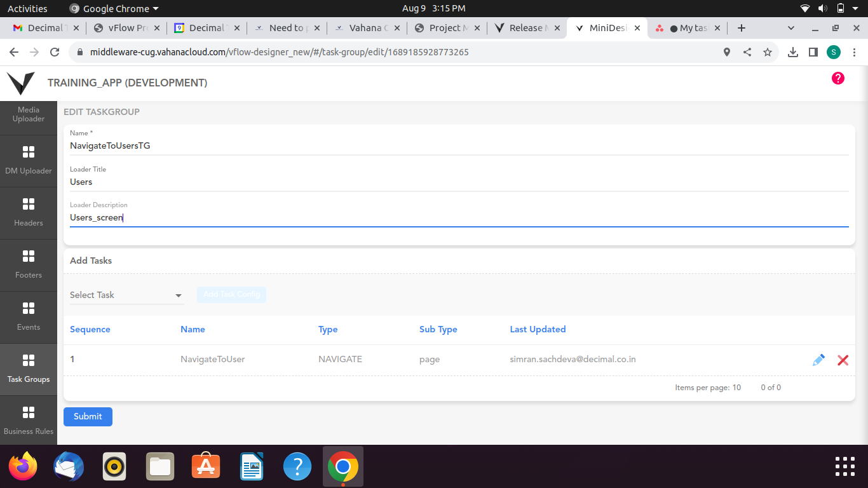Click the Name column header
868x488 pixels.
point(193,329)
